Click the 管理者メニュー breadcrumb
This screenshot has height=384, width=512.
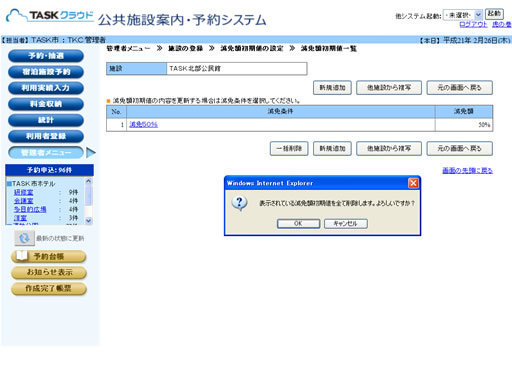[128, 49]
